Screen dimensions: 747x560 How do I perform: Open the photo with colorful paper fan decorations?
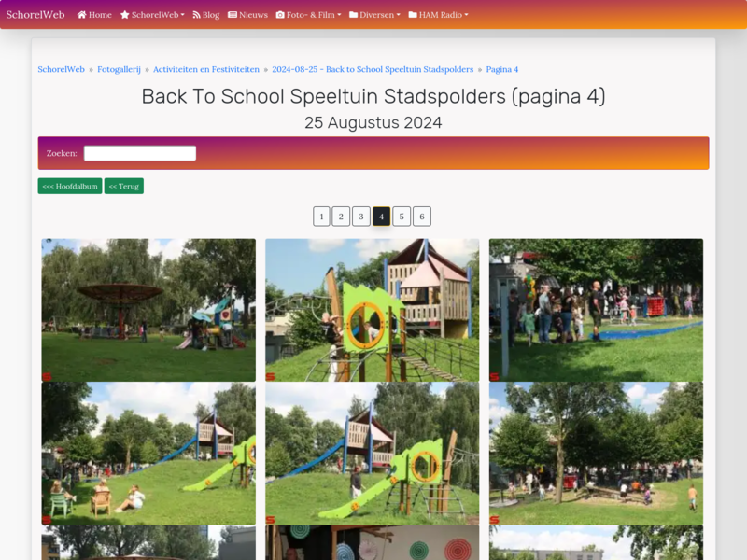tap(372, 542)
